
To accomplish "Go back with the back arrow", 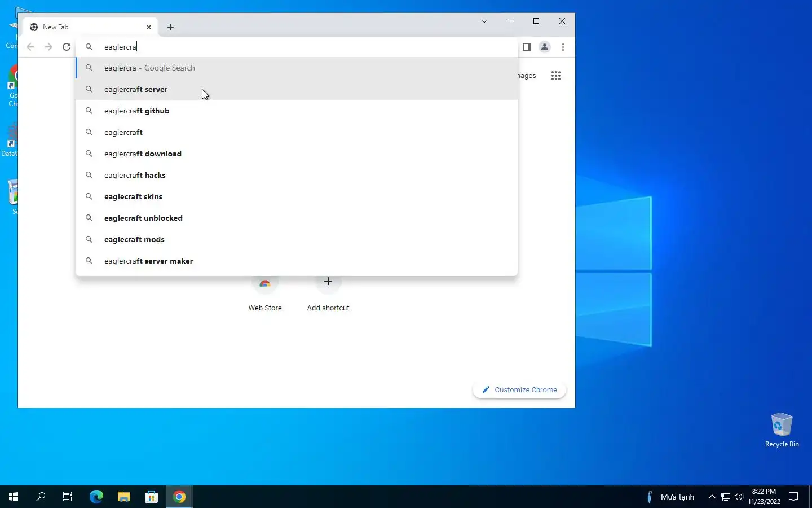I will point(30,47).
